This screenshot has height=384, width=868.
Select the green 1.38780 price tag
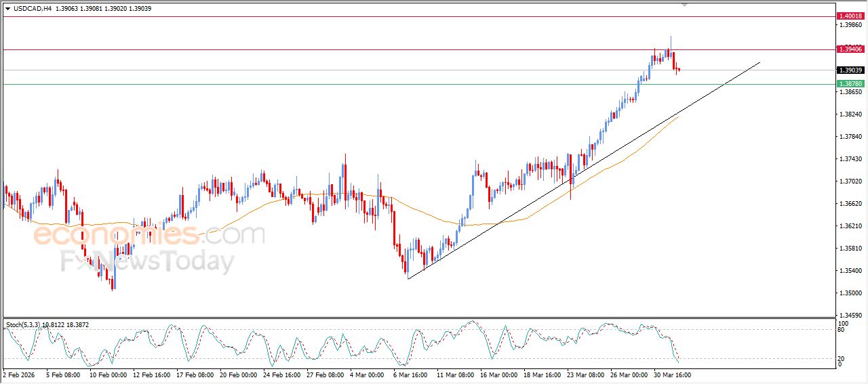click(x=850, y=84)
